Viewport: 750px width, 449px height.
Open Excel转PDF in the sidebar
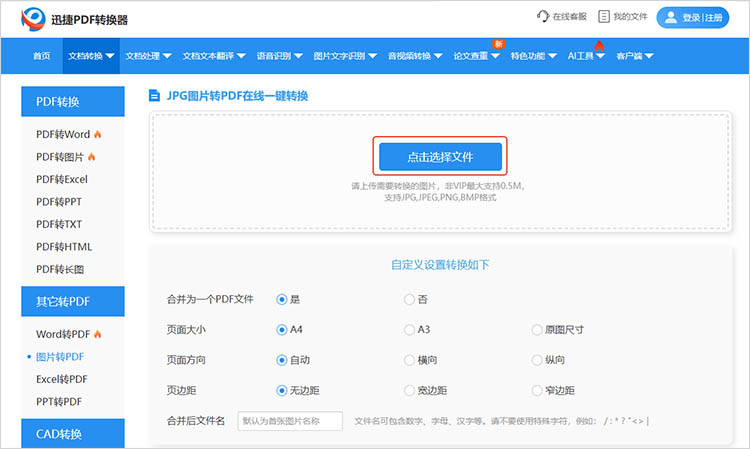(x=61, y=379)
